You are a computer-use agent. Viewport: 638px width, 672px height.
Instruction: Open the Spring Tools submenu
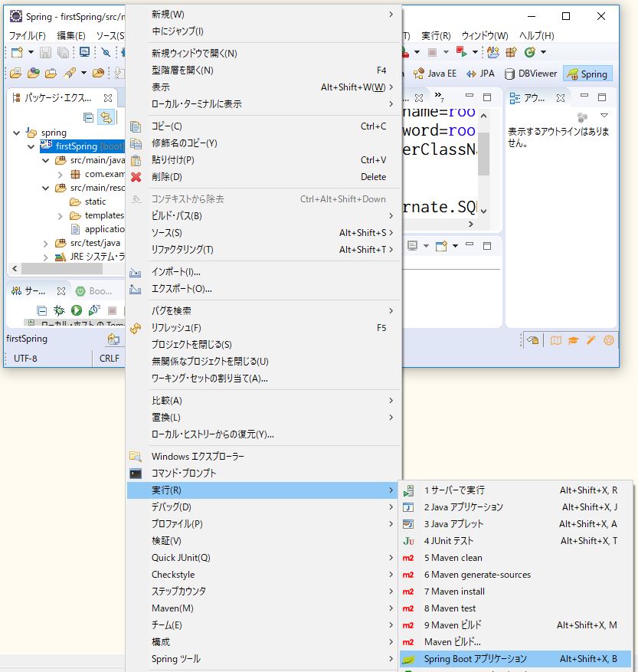(x=263, y=659)
